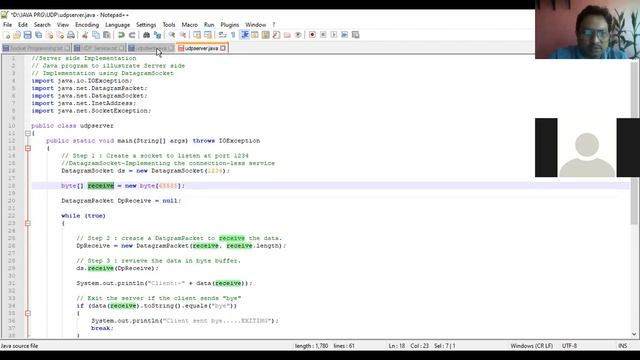The width and height of the screenshot is (640, 360).
Task: Create a new document with the New toolbar icon
Action: (x=7, y=35)
